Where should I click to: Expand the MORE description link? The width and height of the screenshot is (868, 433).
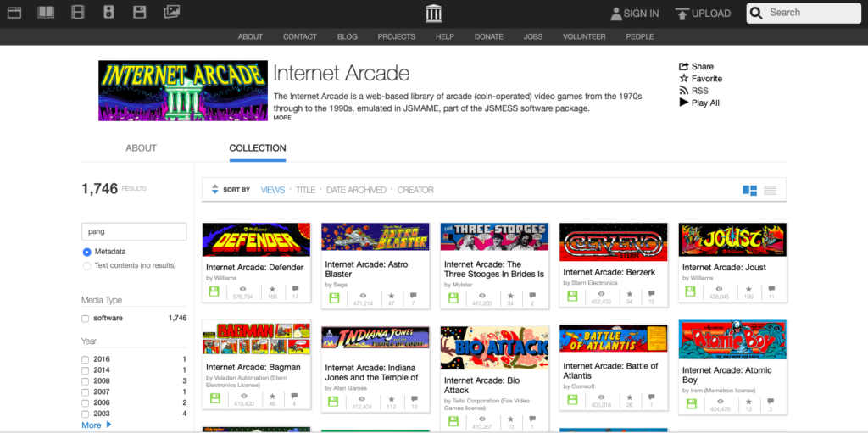coord(282,118)
